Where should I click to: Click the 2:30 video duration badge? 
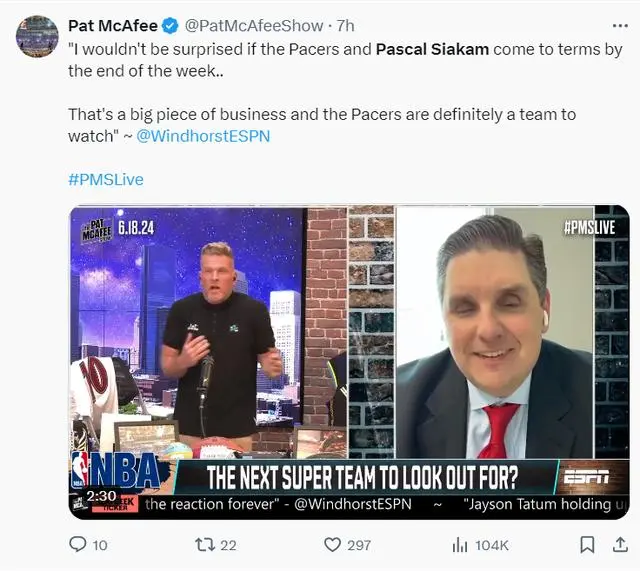click(101, 496)
